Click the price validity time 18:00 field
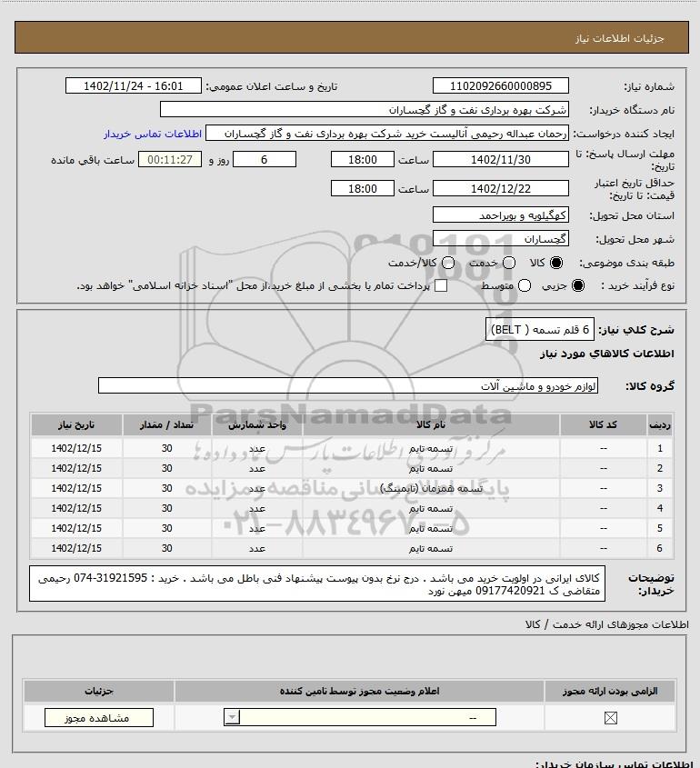Screen dimensions: 700x768 click(x=363, y=188)
